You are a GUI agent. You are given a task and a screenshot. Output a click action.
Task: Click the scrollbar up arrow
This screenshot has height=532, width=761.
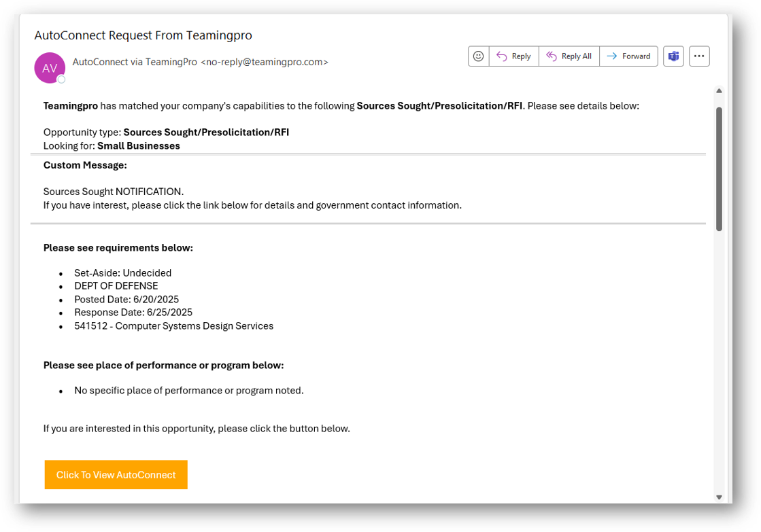point(720,90)
